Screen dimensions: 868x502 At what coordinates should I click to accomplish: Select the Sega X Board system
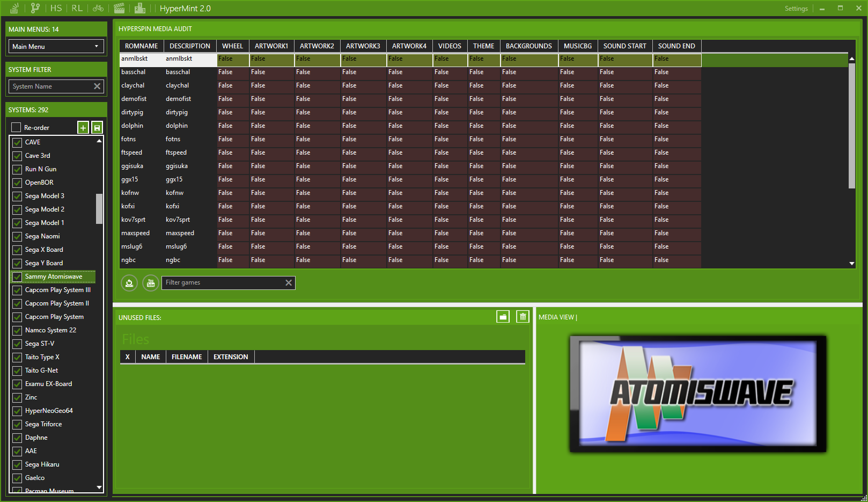44,250
